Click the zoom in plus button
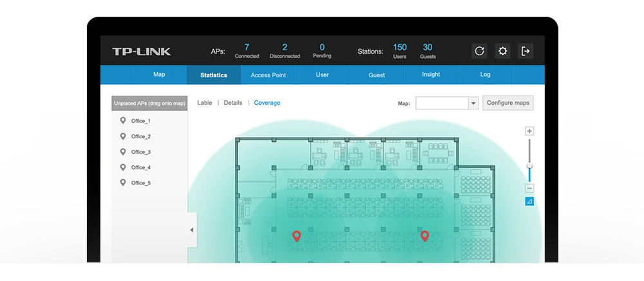The height and width of the screenshot is (281, 644). pos(529,131)
